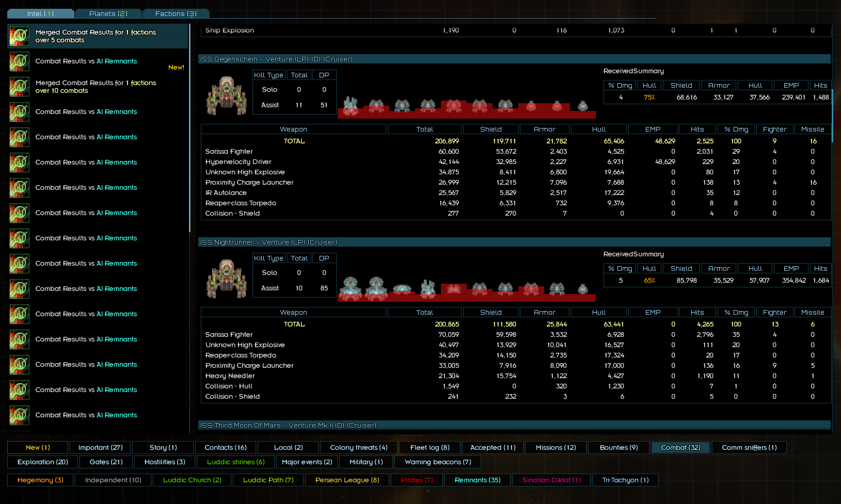Click the radar icon of the New! combat report
This screenshot has width=841, height=504.
click(x=20, y=61)
